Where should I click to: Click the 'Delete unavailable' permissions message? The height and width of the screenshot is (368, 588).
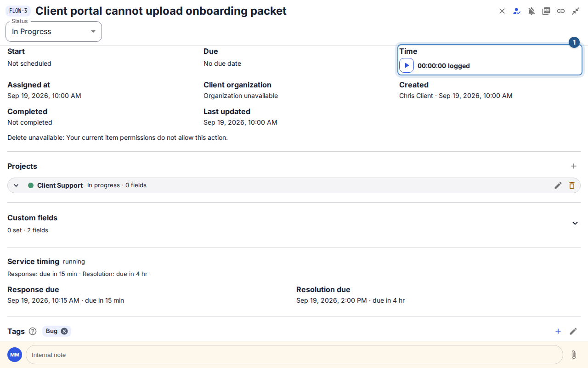tap(118, 138)
